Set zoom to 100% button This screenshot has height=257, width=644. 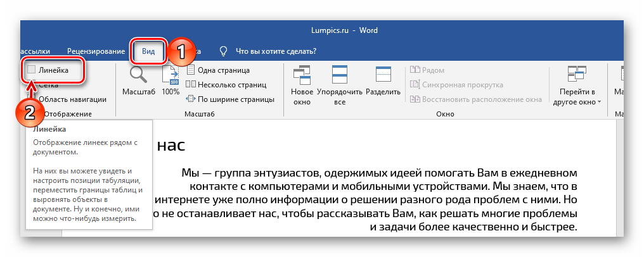171,80
